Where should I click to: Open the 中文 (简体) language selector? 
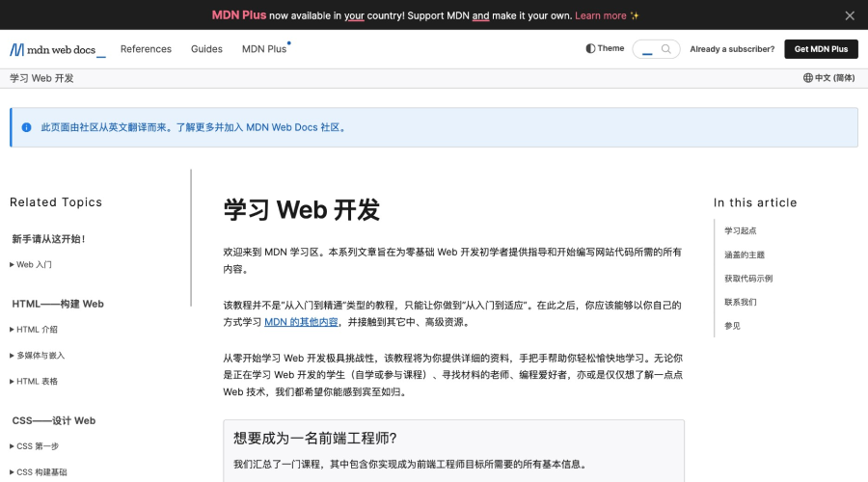(x=828, y=78)
